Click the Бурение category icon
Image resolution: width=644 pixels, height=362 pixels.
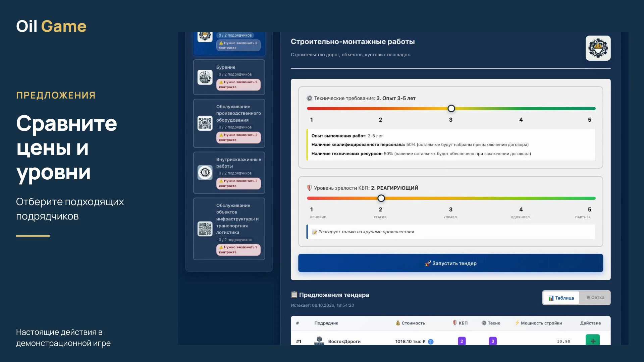click(205, 77)
